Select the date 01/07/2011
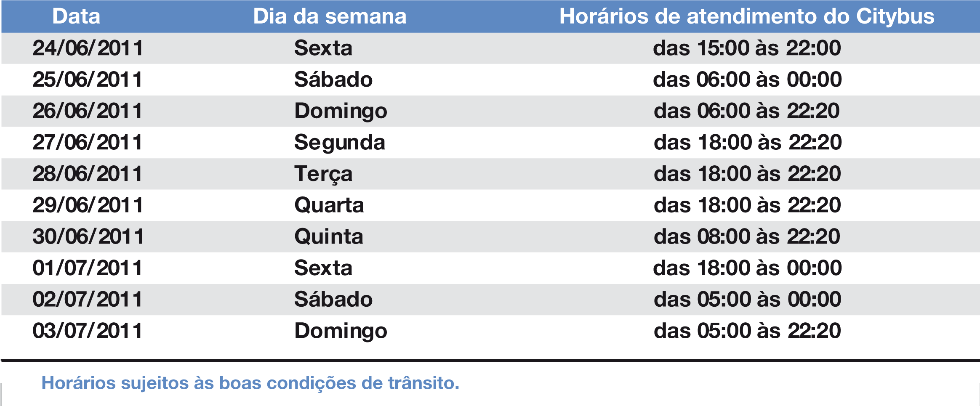980x406 pixels. 88,268
